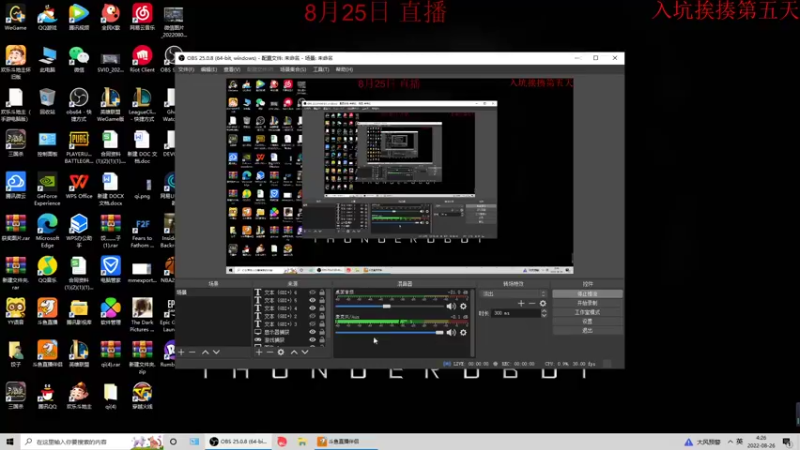800x450 pixels.
Task: Remove selected scene with minus icon
Action: [192, 352]
